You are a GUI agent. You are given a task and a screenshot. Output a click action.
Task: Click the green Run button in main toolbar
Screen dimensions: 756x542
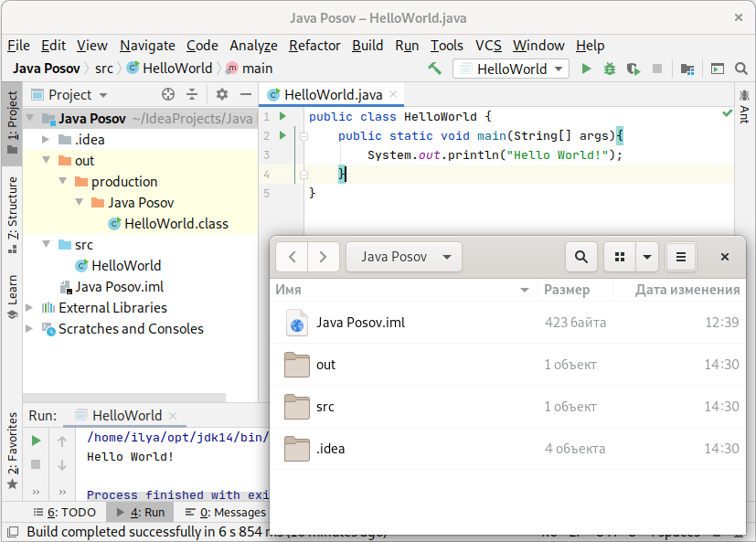click(x=586, y=69)
